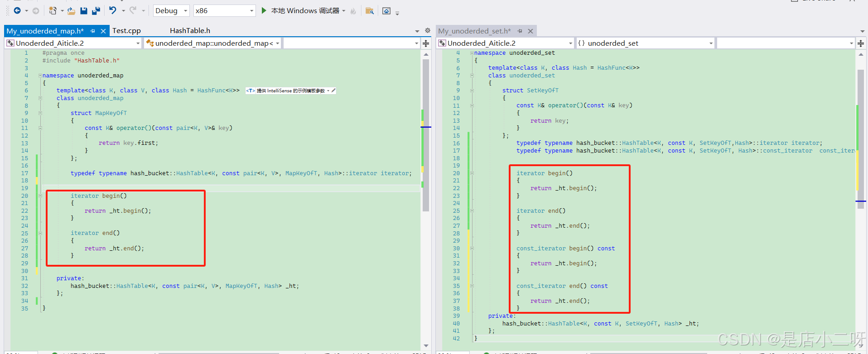Click left editor scroll-down arrow
Viewport: 868px width, 354px height.
click(x=426, y=346)
